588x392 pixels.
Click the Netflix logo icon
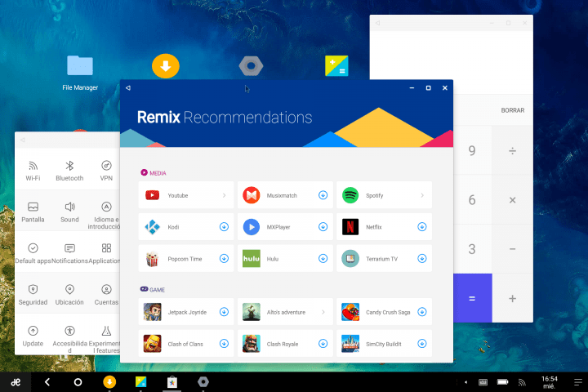pos(350,227)
